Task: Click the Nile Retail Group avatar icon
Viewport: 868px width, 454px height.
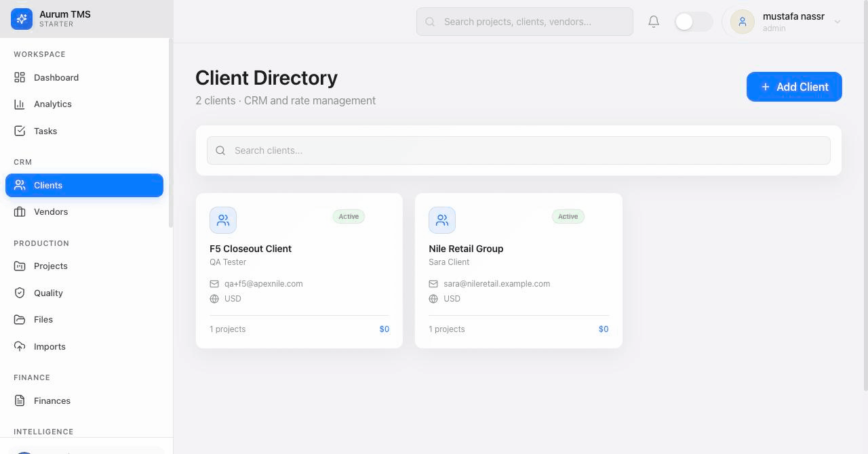Action: pyautogui.click(x=442, y=220)
